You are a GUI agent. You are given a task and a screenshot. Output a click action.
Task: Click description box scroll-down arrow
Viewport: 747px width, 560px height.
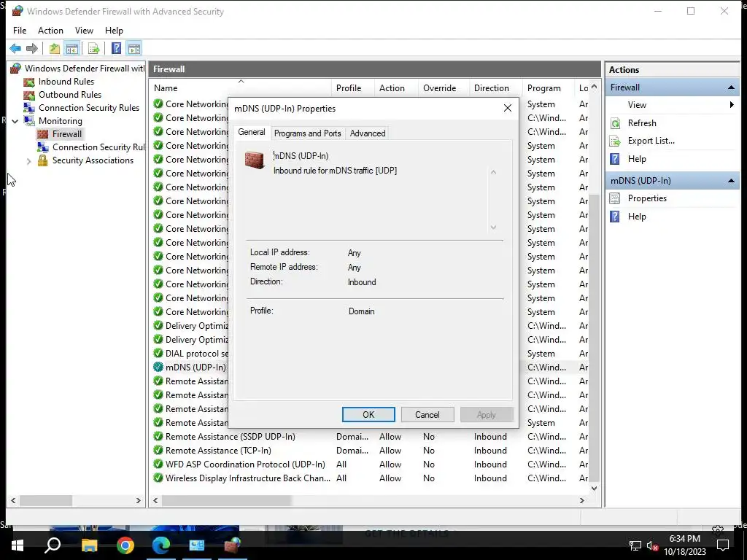494,227
